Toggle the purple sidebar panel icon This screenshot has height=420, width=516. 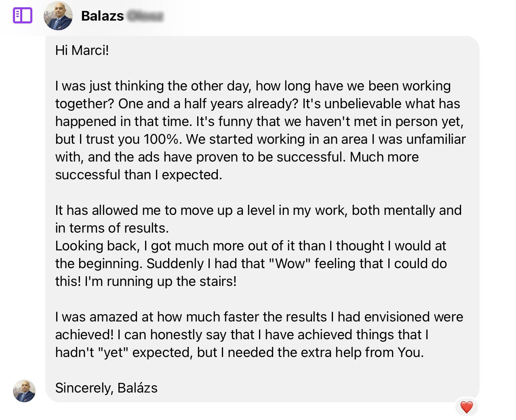pyautogui.click(x=22, y=16)
